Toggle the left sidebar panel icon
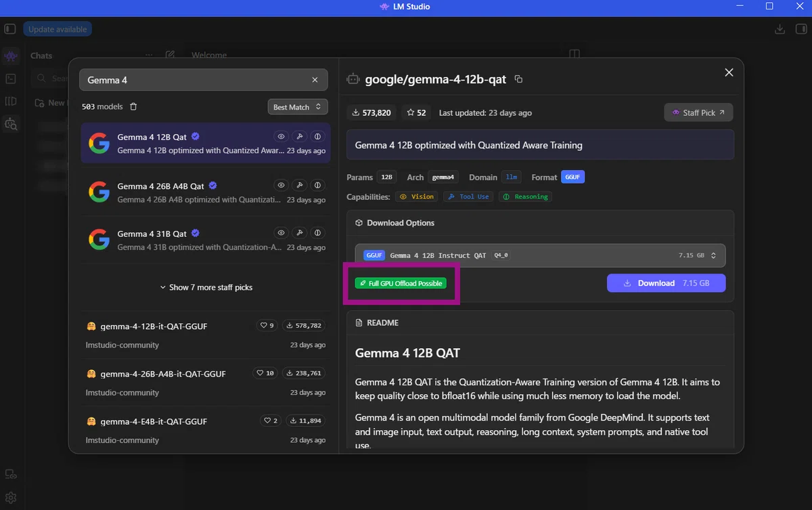812x510 pixels. [10, 29]
